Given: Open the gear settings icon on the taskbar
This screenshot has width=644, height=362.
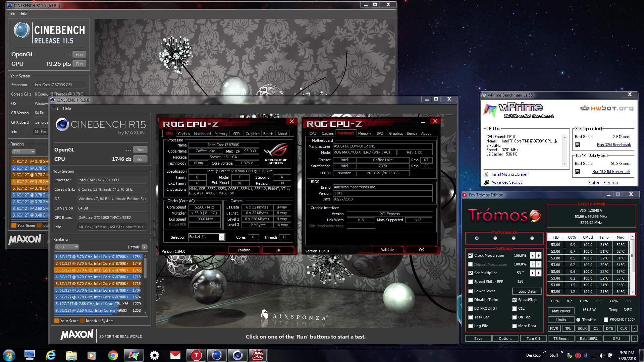Looking at the screenshot, I should point(154,355).
